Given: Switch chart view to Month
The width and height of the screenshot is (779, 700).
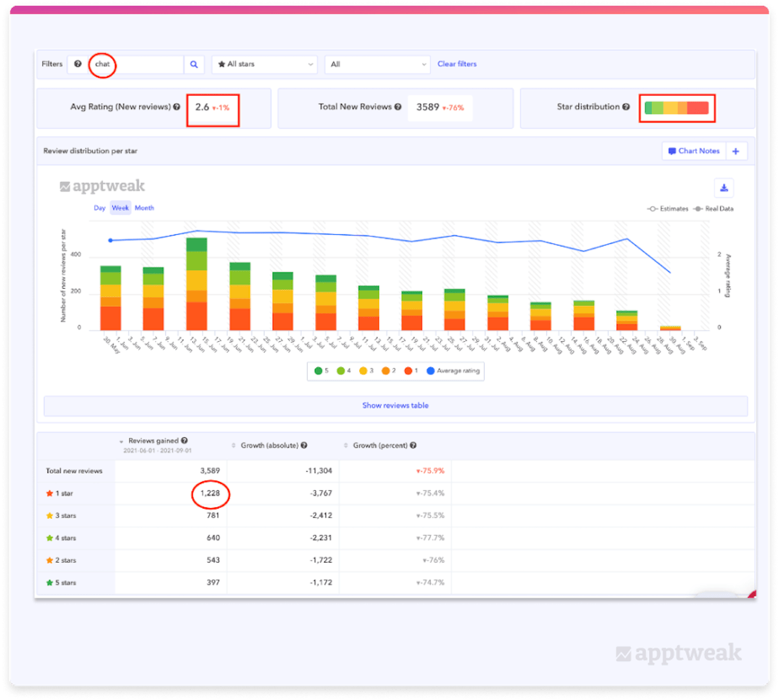Looking at the screenshot, I should coord(144,208).
